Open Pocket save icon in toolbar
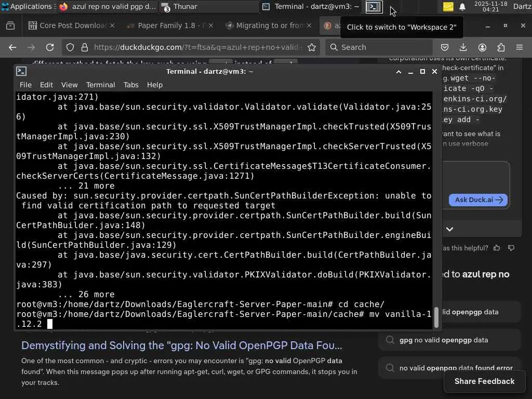 pyautogui.click(x=445, y=47)
